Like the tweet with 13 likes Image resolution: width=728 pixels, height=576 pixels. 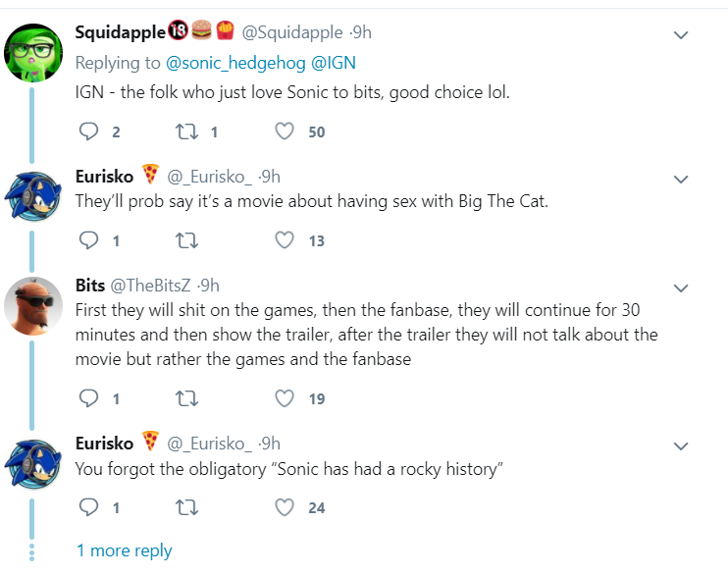click(x=285, y=240)
